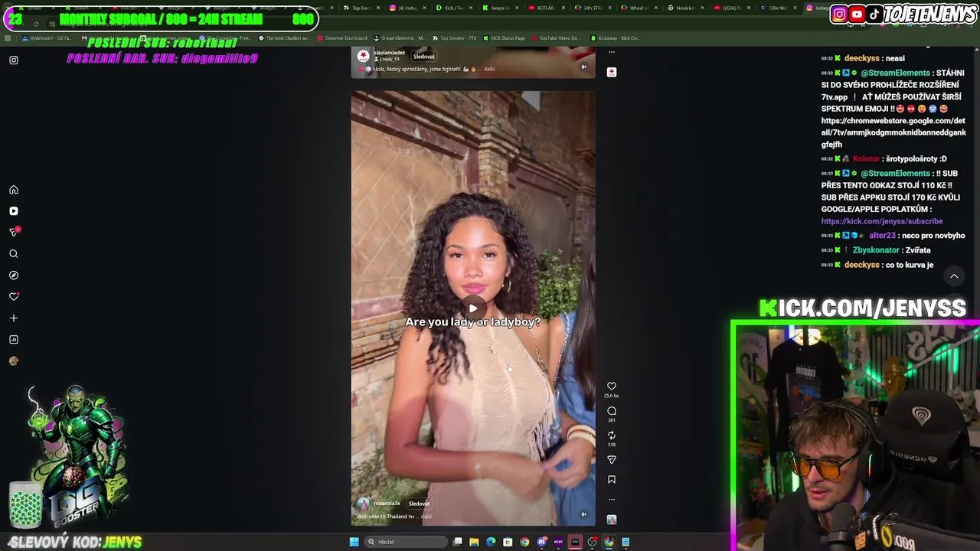Expand caption 'další' on previous reel
The width and height of the screenshot is (980, 551).
pyautogui.click(x=488, y=69)
